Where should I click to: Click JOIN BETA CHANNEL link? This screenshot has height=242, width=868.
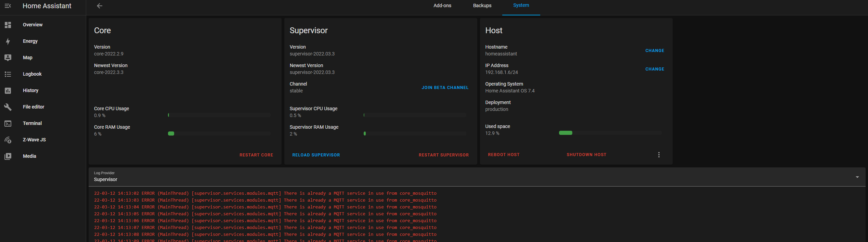coord(445,88)
